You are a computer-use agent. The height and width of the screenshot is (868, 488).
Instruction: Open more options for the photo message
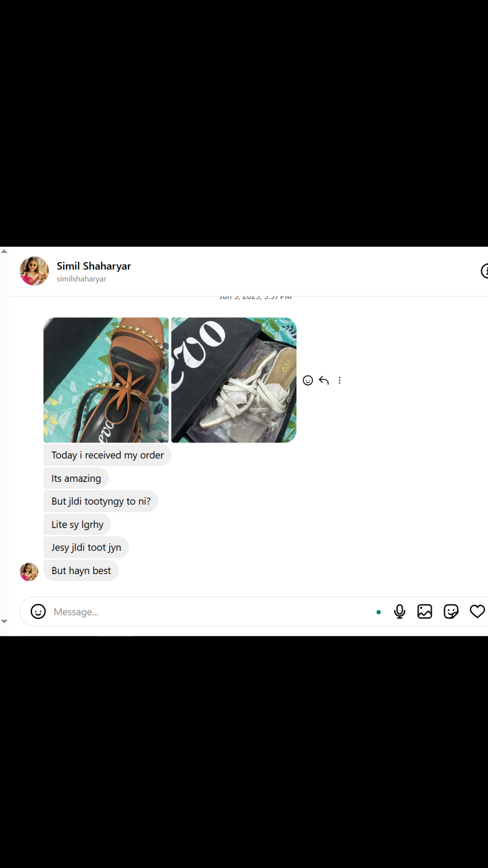[339, 380]
